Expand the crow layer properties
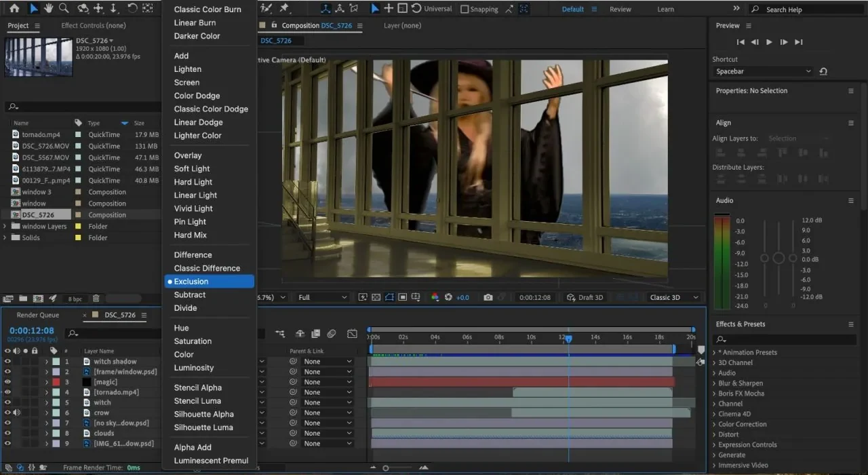 (47, 413)
